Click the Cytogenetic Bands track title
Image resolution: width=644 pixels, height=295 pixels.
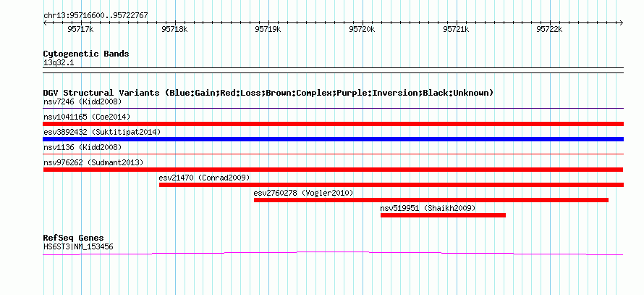click(86, 54)
